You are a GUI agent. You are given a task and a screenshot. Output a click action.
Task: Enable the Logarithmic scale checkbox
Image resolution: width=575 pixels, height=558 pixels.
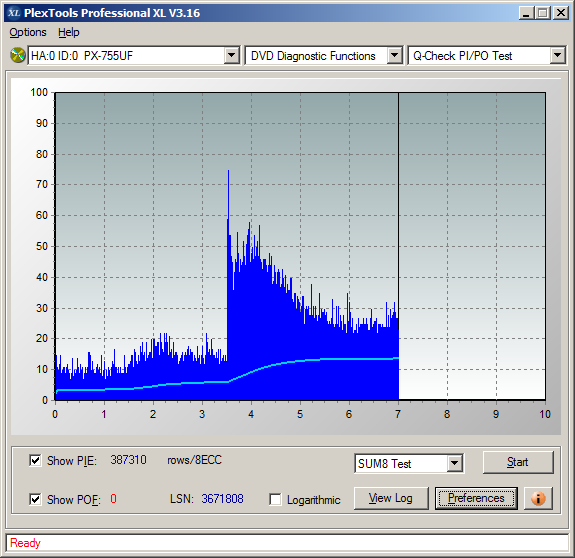point(275,499)
